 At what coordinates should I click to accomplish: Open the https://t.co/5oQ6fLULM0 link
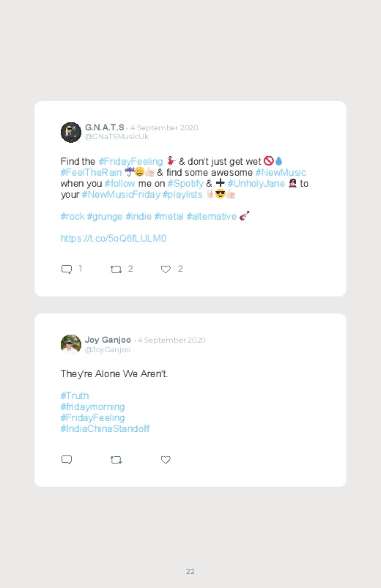click(114, 239)
